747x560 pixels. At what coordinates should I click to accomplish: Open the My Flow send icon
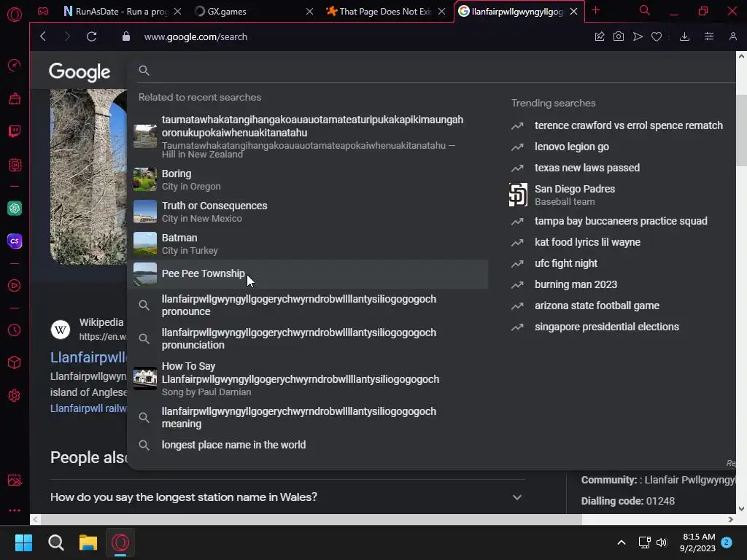coord(638,36)
